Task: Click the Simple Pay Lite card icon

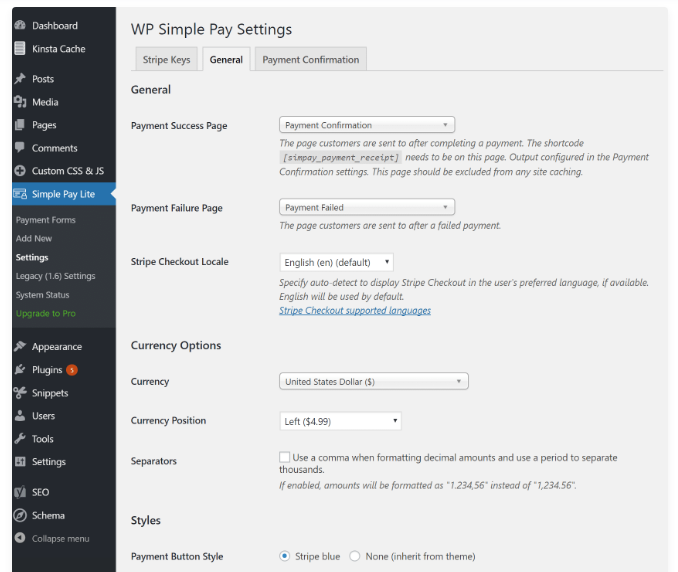Action: tap(20, 194)
